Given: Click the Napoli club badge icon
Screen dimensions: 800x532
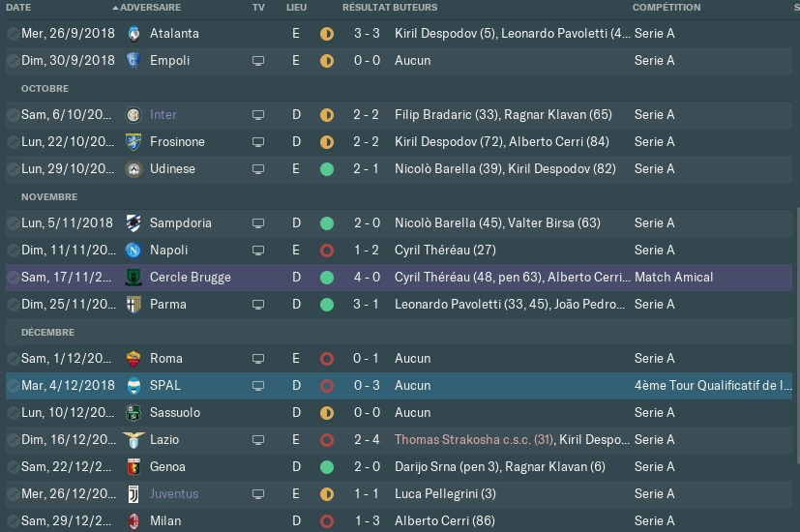Looking at the screenshot, I should (133, 250).
